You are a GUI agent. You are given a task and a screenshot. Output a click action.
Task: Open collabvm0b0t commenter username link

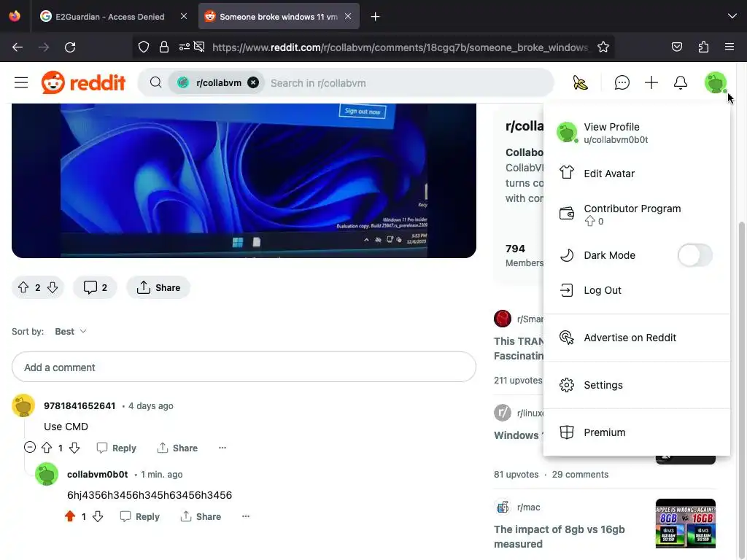[x=97, y=474]
